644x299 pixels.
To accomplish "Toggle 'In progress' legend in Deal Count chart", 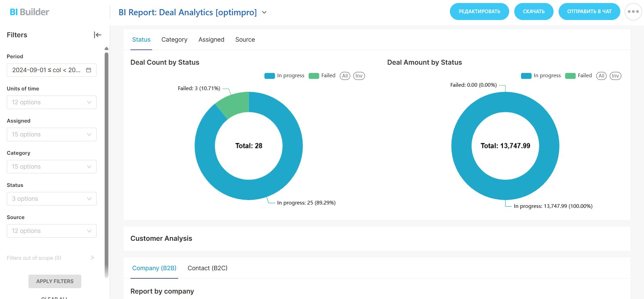I will (284, 76).
